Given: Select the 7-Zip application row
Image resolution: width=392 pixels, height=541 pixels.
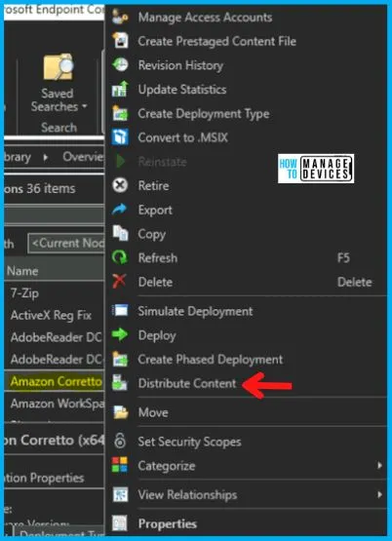Looking at the screenshot, I should (x=56, y=293).
